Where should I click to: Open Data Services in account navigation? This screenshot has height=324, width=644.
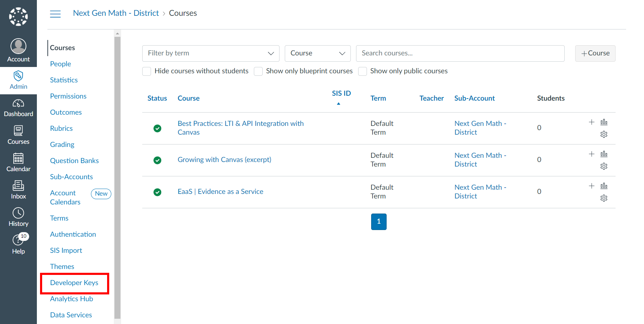(x=71, y=315)
